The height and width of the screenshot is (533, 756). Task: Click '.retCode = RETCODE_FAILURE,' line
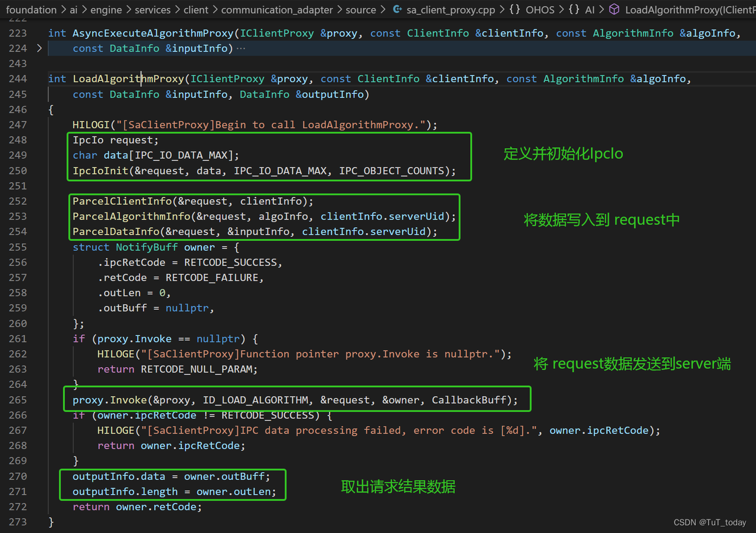181,278
